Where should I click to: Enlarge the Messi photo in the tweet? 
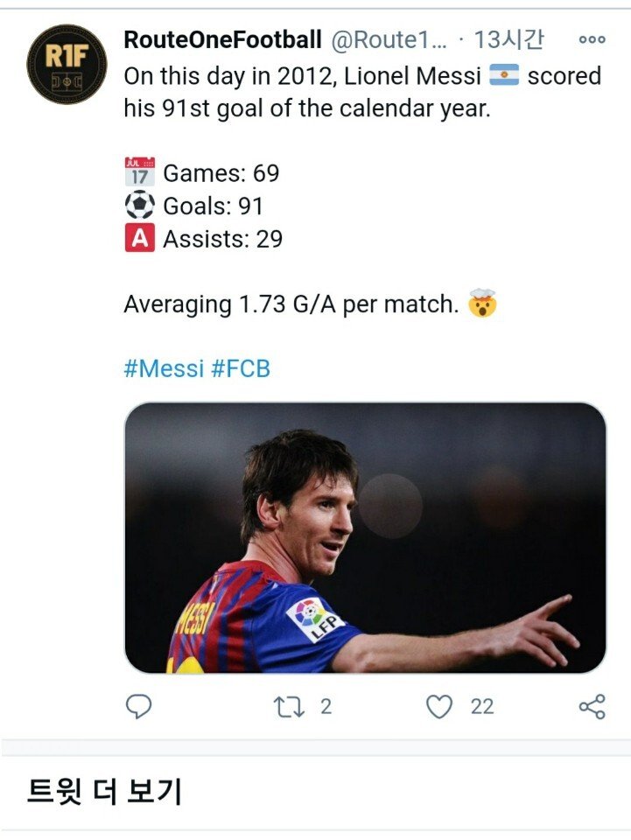(365, 537)
